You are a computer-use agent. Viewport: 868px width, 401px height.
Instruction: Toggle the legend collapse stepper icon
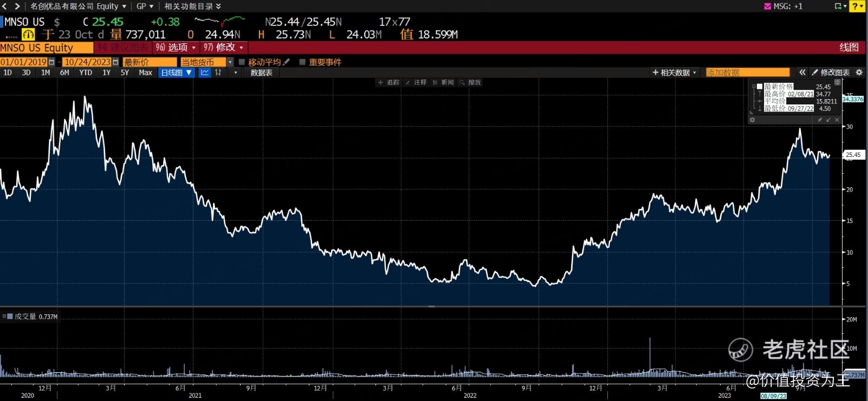[838, 82]
